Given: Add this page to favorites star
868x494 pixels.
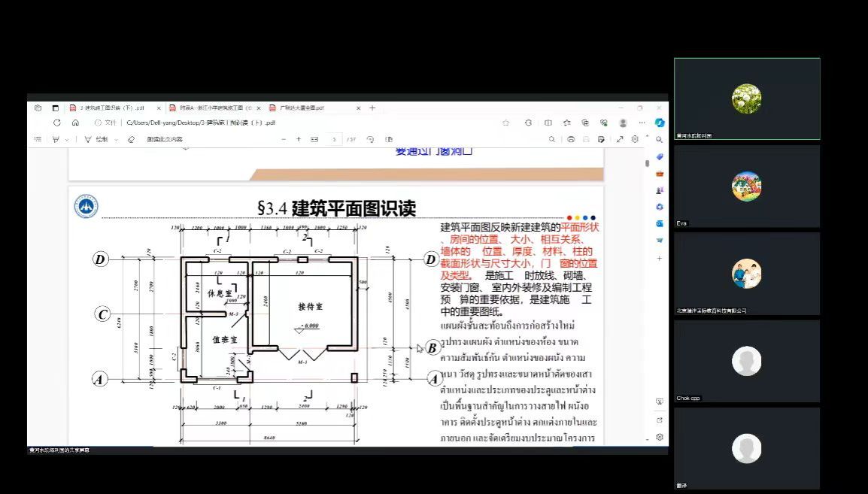Looking at the screenshot, I should click(x=505, y=123).
